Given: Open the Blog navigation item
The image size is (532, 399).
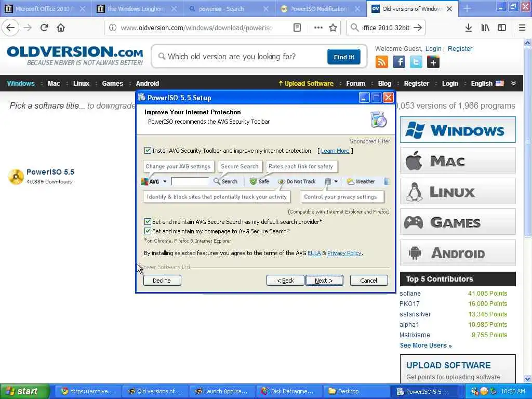Looking at the screenshot, I should coord(384,84).
